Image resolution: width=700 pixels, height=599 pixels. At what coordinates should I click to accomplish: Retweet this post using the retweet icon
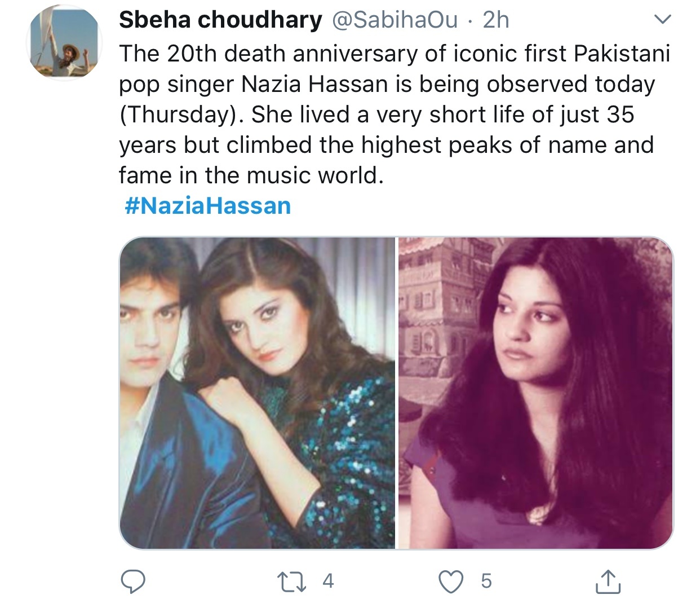click(x=293, y=581)
